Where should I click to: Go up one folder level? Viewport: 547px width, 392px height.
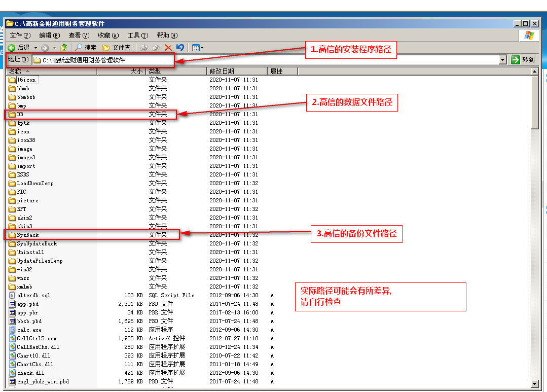tap(64, 48)
